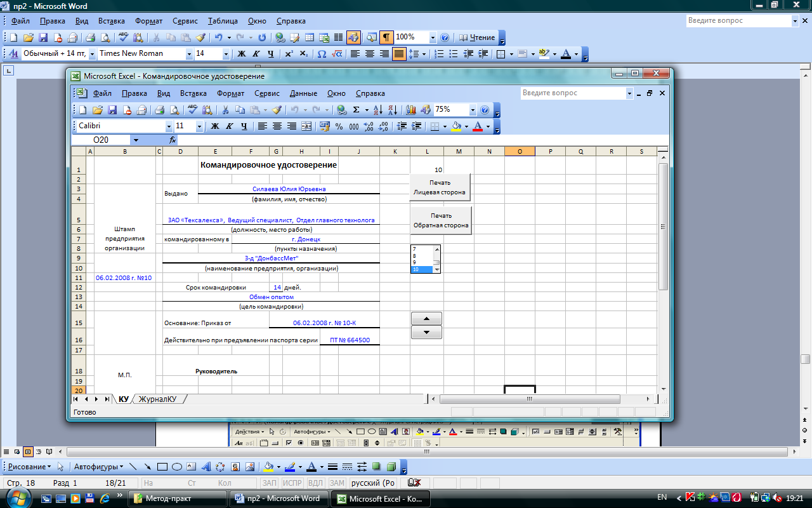812x508 pixels.
Task: Toggle italic К in Word formatting toolbar
Action: [x=256, y=54]
